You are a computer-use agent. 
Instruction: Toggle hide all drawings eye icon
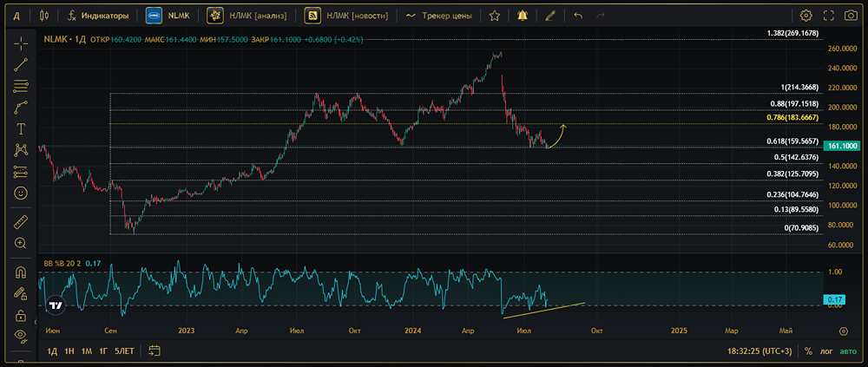click(x=21, y=335)
